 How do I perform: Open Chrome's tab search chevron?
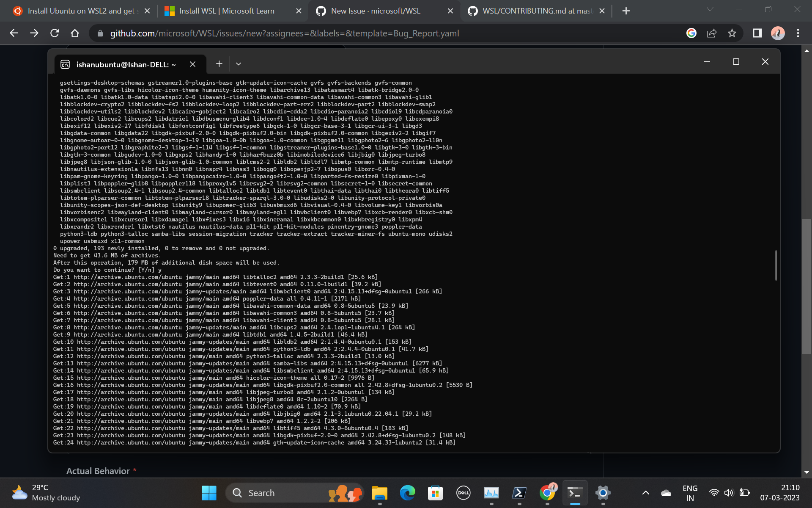tap(709, 9)
